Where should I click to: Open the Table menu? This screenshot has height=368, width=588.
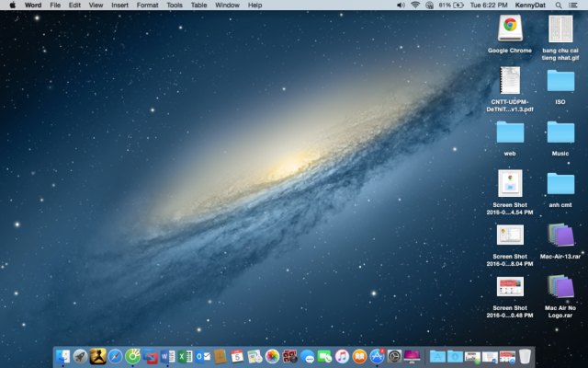pyautogui.click(x=198, y=6)
